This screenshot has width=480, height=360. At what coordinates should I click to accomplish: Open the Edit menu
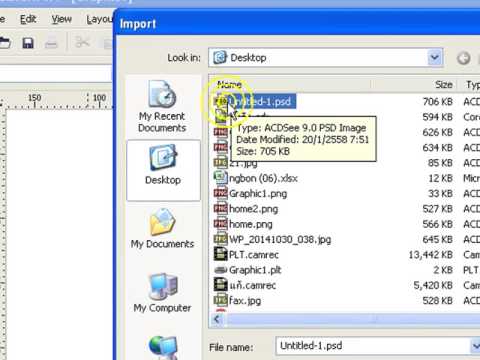pyautogui.click(x=28, y=19)
